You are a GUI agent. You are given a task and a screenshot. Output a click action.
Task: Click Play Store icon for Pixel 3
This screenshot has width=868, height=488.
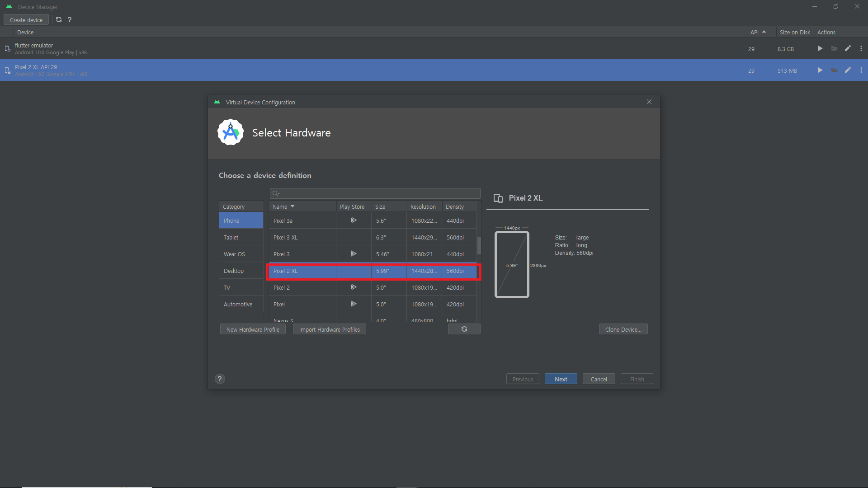point(354,254)
